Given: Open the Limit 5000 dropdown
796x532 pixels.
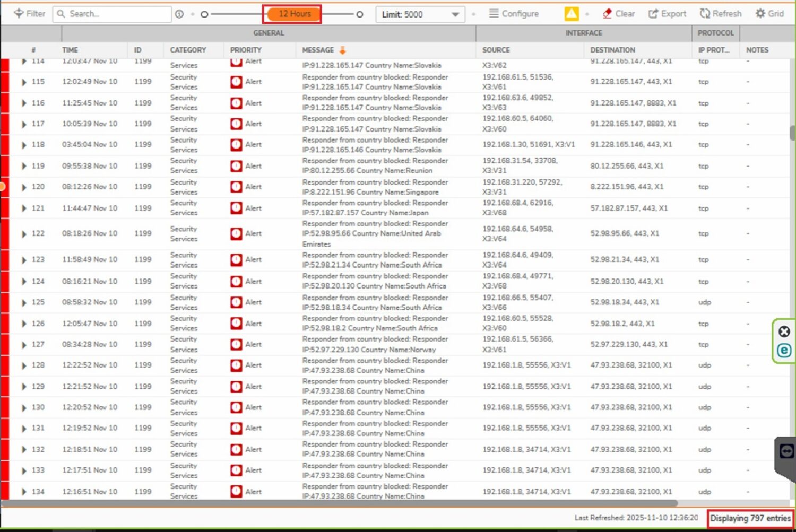Looking at the screenshot, I should coord(420,14).
